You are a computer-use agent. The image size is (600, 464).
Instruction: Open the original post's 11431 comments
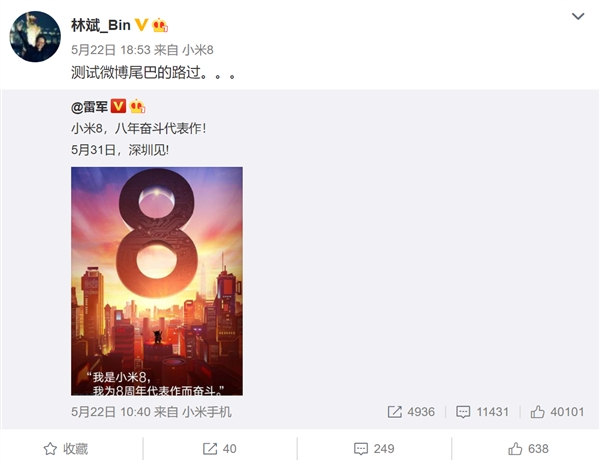pyautogui.click(x=482, y=412)
